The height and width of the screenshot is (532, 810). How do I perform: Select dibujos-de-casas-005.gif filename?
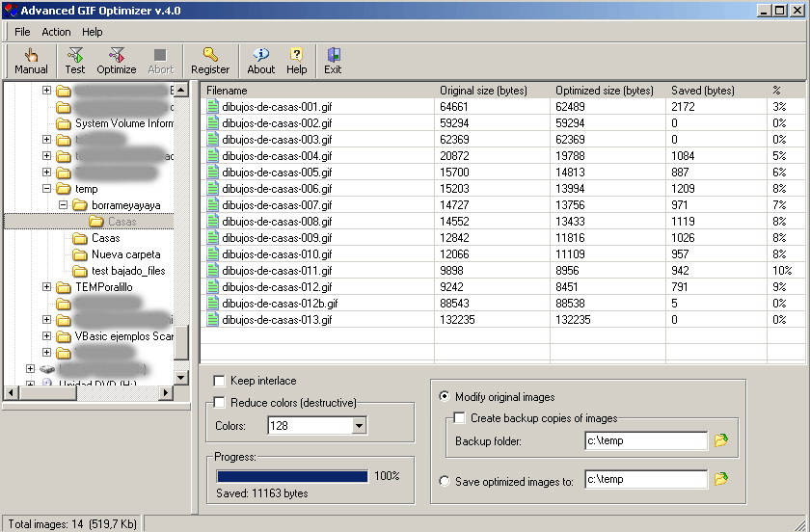(x=277, y=172)
